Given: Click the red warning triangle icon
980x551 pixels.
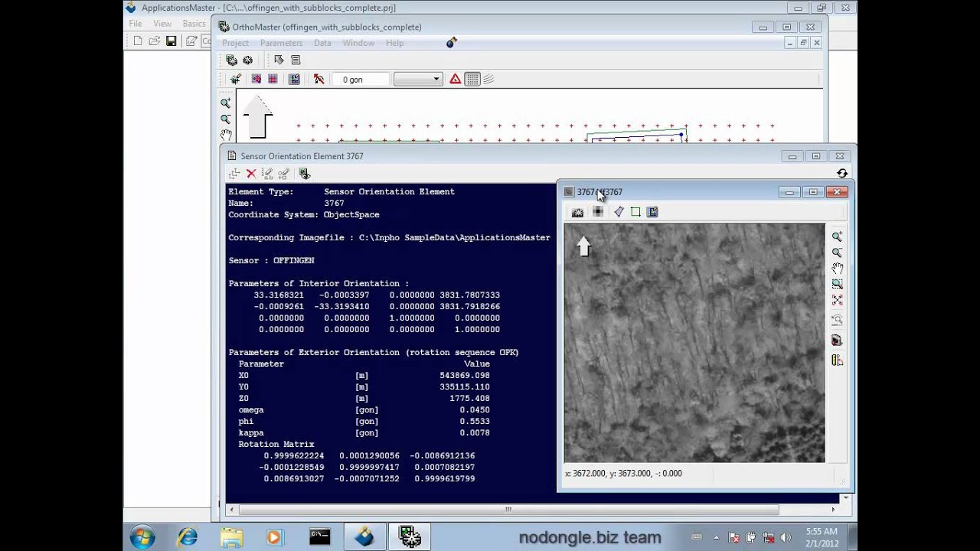Looking at the screenshot, I should coord(455,79).
